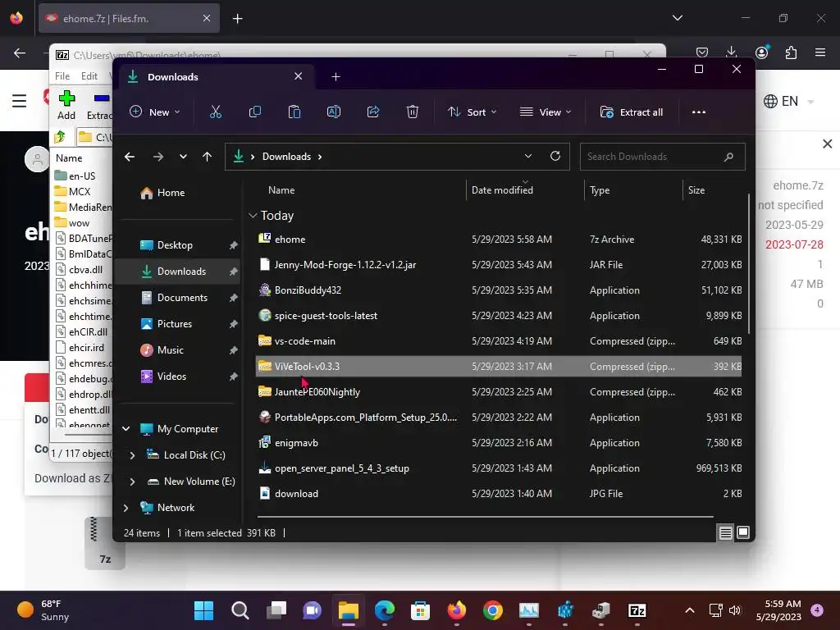Image resolution: width=840 pixels, height=630 pixels.
Task: Click horizontal scrollbar under file list
Action: click(x=486, y=517)
